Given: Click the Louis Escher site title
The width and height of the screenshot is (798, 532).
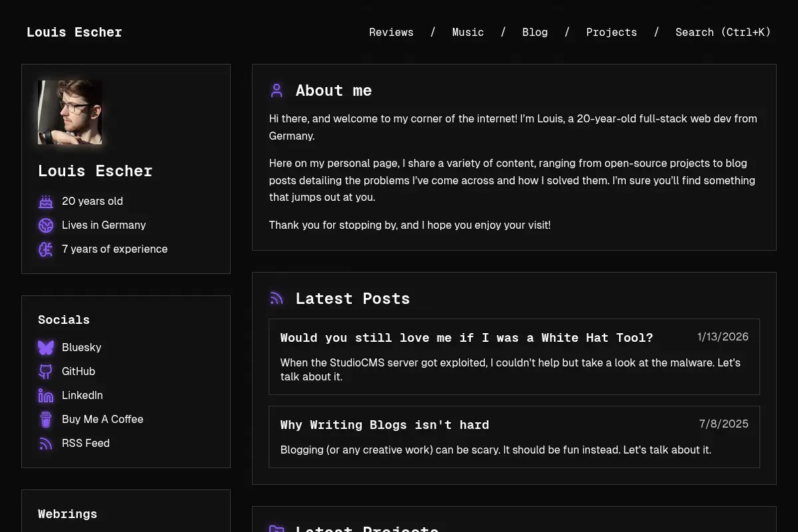Looking at the screenshot, I should point(74,32).
